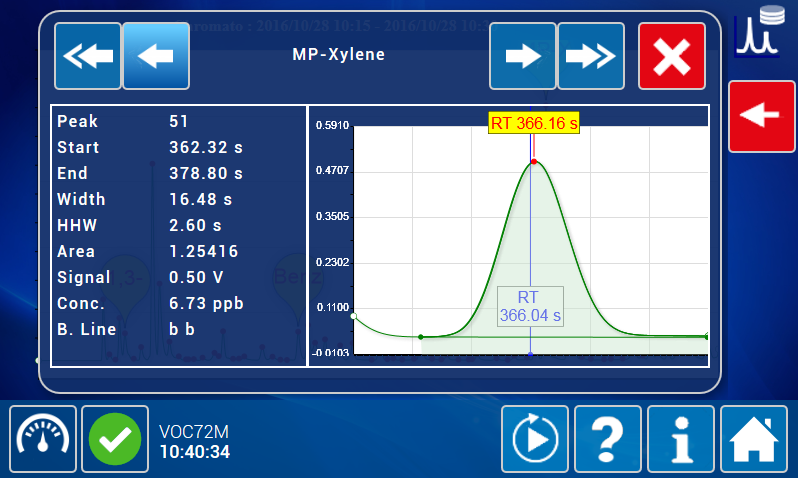Click the 0.4707 y-axis label
The height and width of the screenshot is (478, 798).
click(x=332, y=171)
